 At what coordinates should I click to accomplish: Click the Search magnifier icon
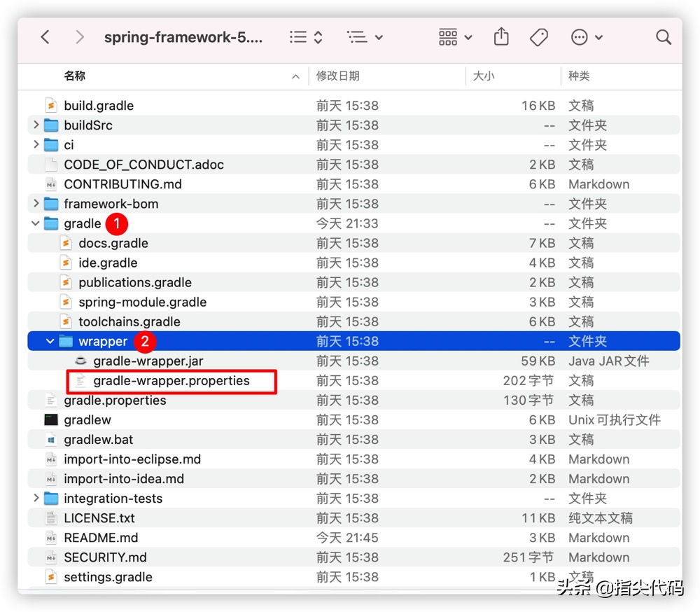pos(664,37)
